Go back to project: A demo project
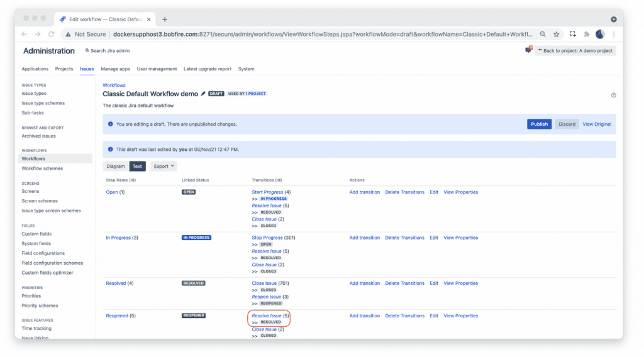 (x=575, y=50)
